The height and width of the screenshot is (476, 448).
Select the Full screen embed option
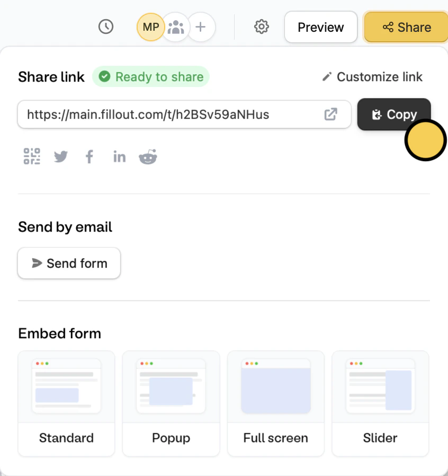[x=275, y=403]
